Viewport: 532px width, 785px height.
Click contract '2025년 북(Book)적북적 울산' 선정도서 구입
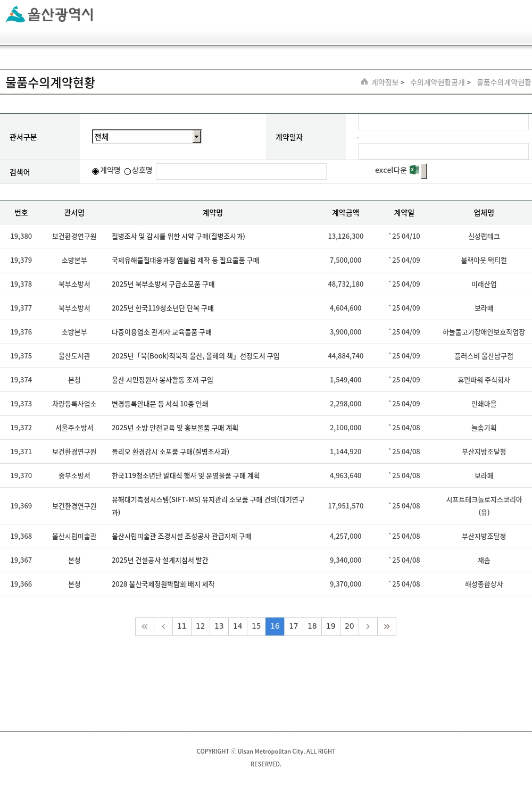click(x=195, y=356)
